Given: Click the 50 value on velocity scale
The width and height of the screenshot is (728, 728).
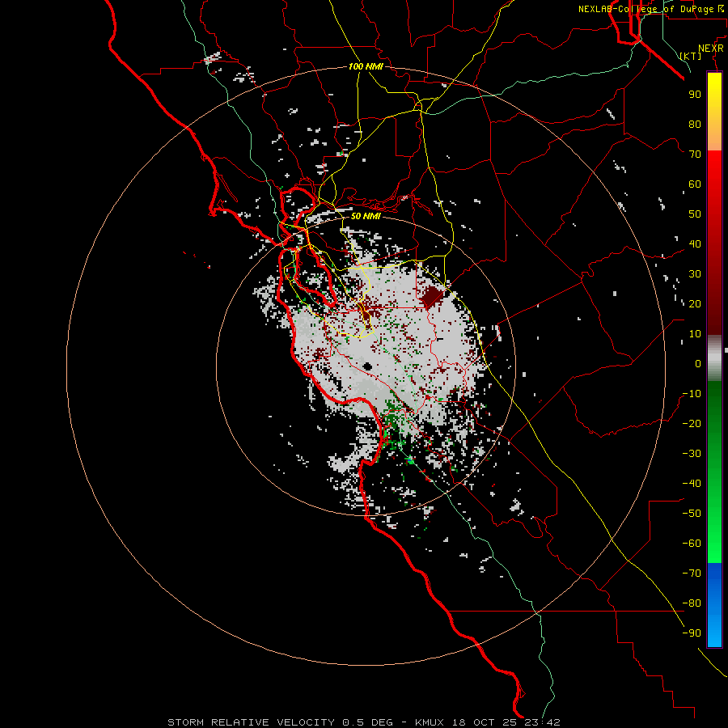Looking at the screenshot, I should point(695,214).
